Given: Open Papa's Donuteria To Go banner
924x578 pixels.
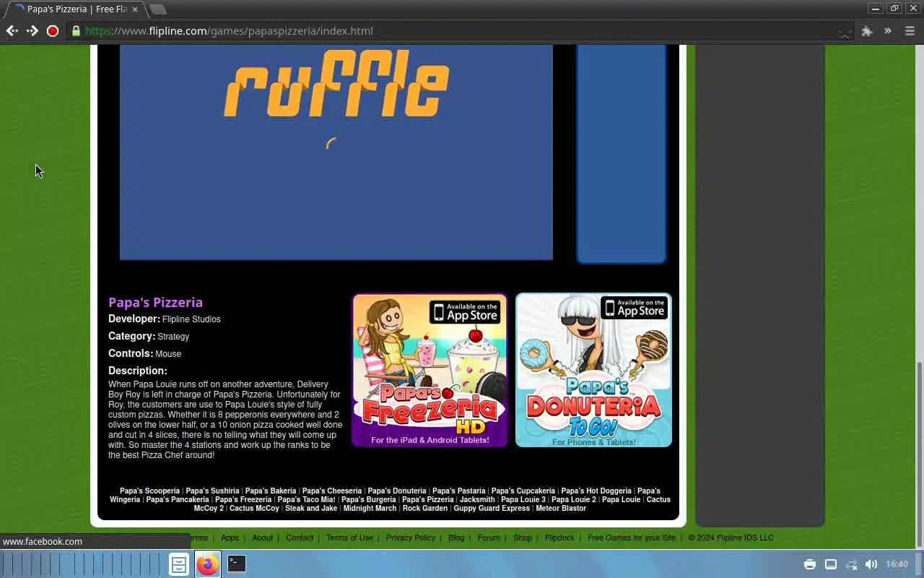Looking at the screenshot, I should (x=593, y=370).
